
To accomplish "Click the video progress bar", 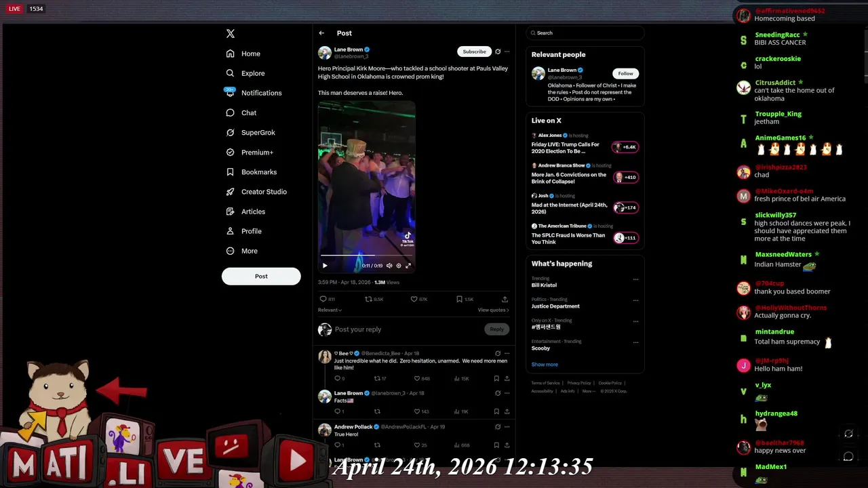I will coord(366,256).
